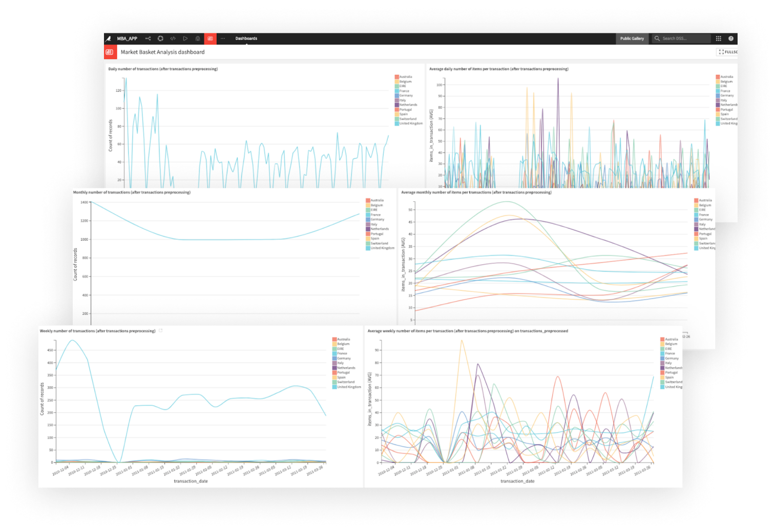Click Netherlands swatch in Average monthly items legend
The image size is (776, 532).
pyautogui.click(x=697, y=229)
